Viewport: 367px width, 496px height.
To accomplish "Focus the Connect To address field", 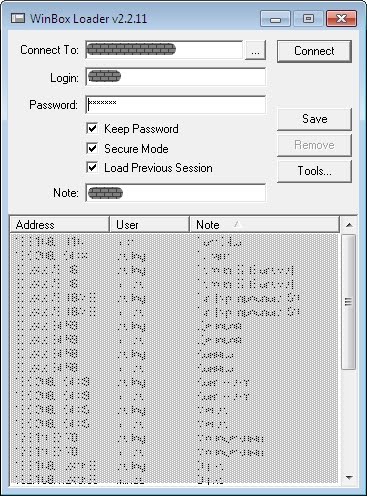I will tap(164, 50).
